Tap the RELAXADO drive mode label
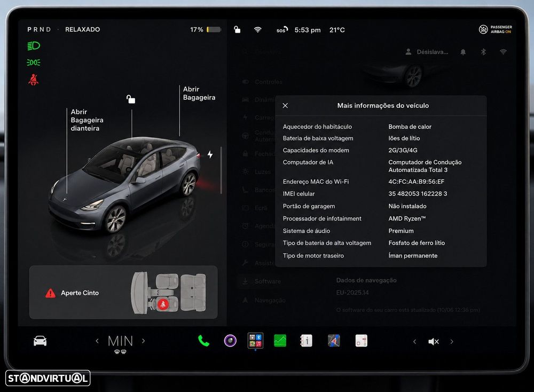The width and height of the screenshot is (534, 392). click(x=82, y=29)
